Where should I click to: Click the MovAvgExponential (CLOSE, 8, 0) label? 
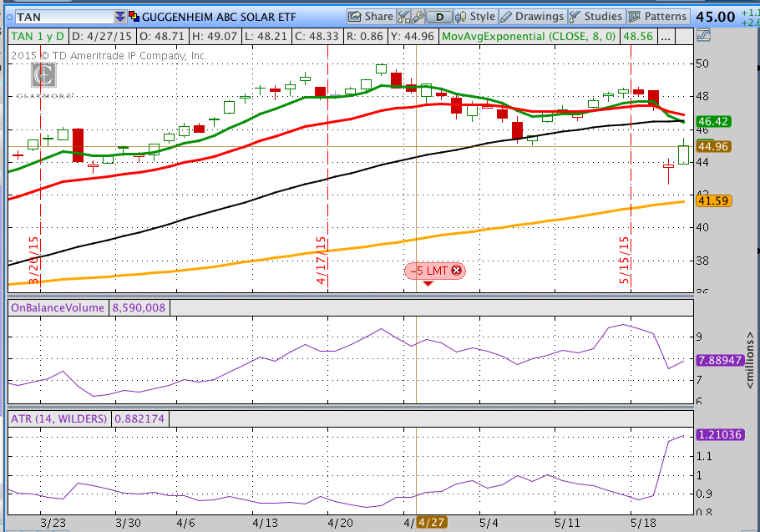coord(529,37)
